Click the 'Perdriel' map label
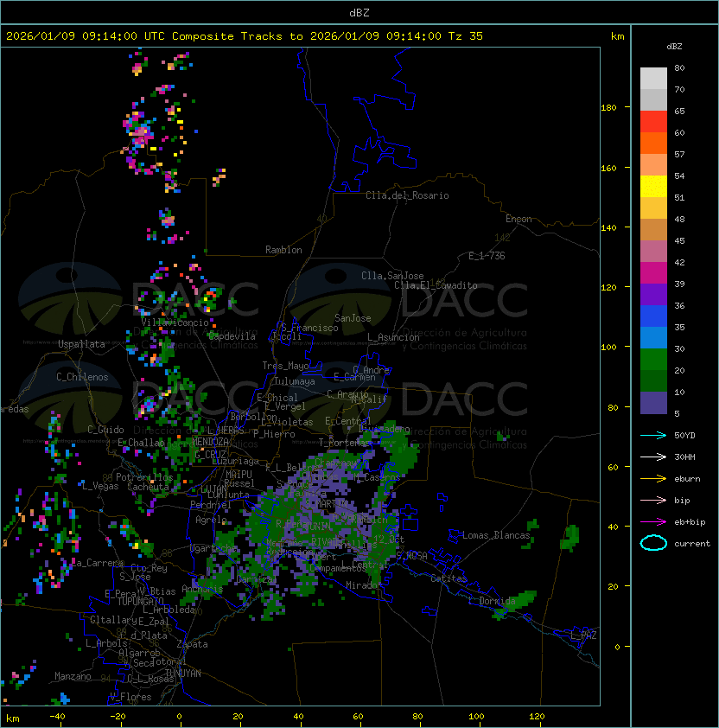The height and width of the screenshot is (728, 719). pos(211,505)
